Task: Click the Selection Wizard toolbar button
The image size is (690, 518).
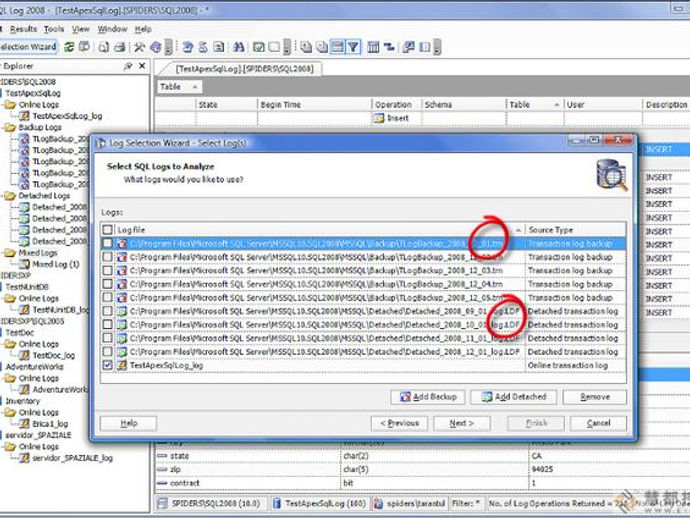Action: [x=28, y=47]
